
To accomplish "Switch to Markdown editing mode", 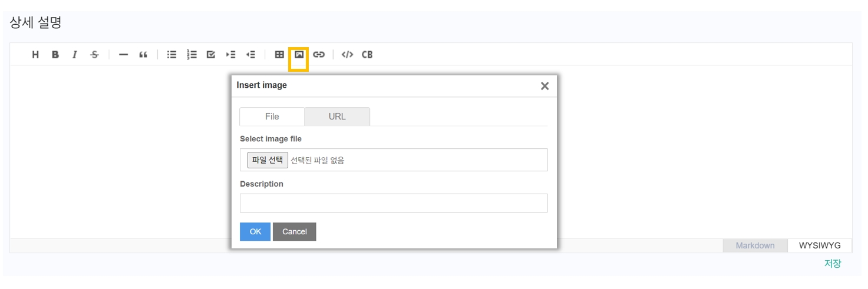I will click(755, 245).
